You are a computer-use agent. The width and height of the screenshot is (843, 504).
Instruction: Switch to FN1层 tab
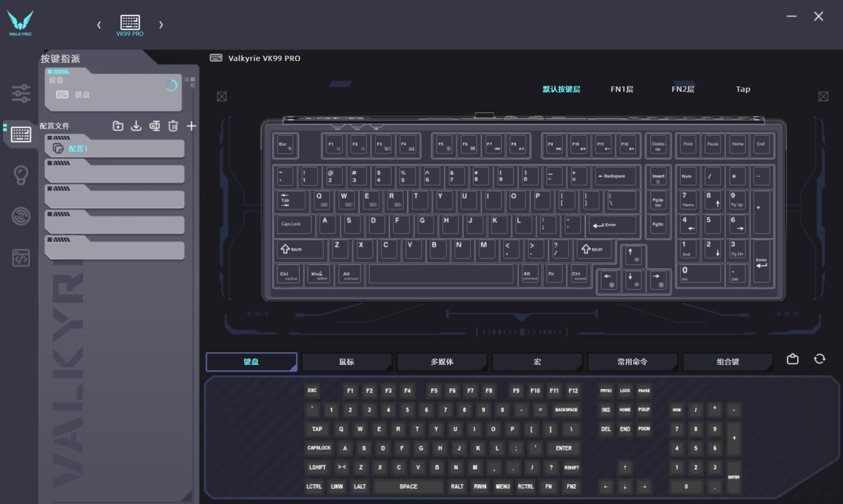622,89
